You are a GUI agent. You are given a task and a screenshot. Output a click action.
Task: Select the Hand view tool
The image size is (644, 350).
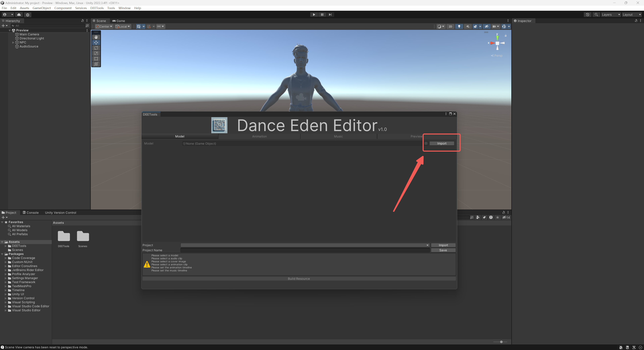pos(96,37)
